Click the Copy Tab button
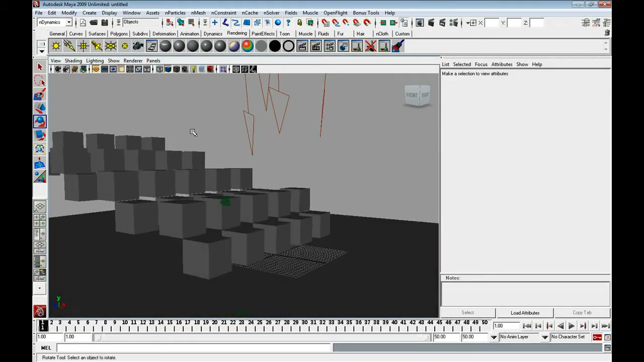The height and width of the screenshot is (362, 644). coord(582,313)
